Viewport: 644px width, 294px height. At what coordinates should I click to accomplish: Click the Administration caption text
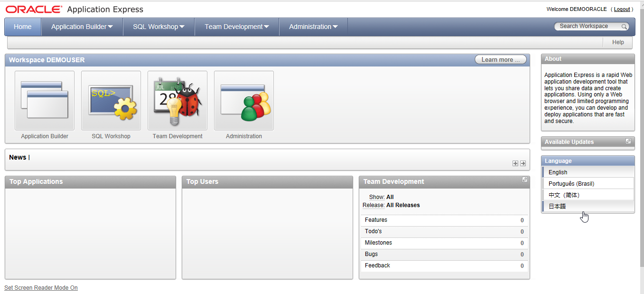click(x=244, y=136)
